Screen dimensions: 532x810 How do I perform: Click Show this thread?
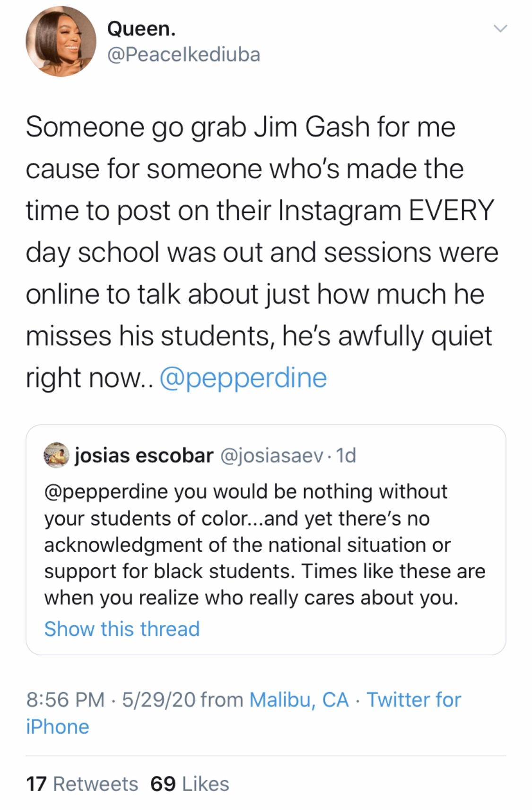tap(122, 629)
